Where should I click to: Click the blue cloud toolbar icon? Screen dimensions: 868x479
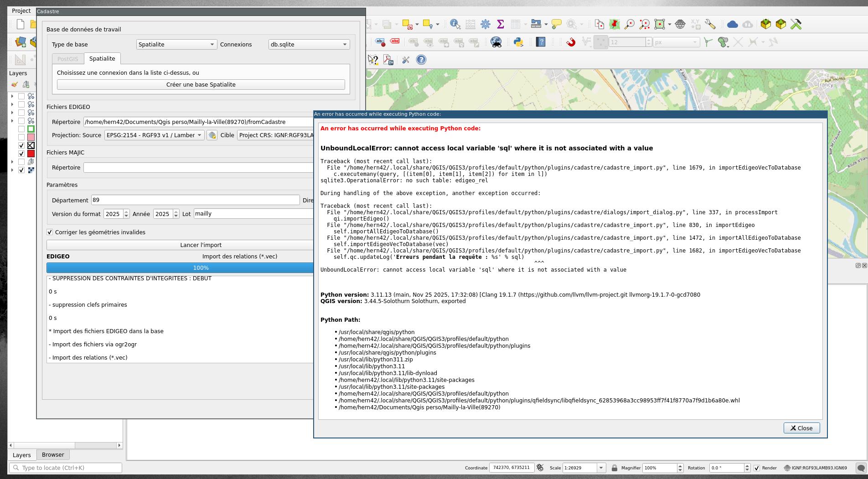[732, 24]
